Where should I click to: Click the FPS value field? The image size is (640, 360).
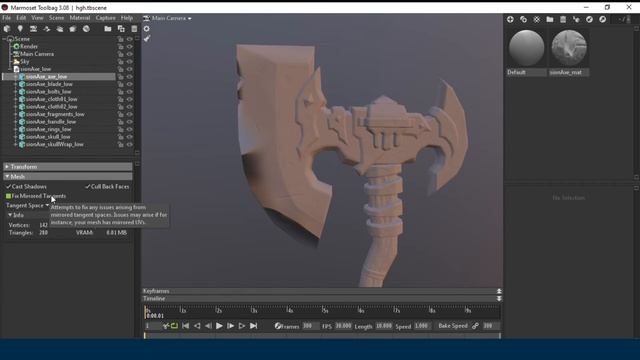(343, 326)
